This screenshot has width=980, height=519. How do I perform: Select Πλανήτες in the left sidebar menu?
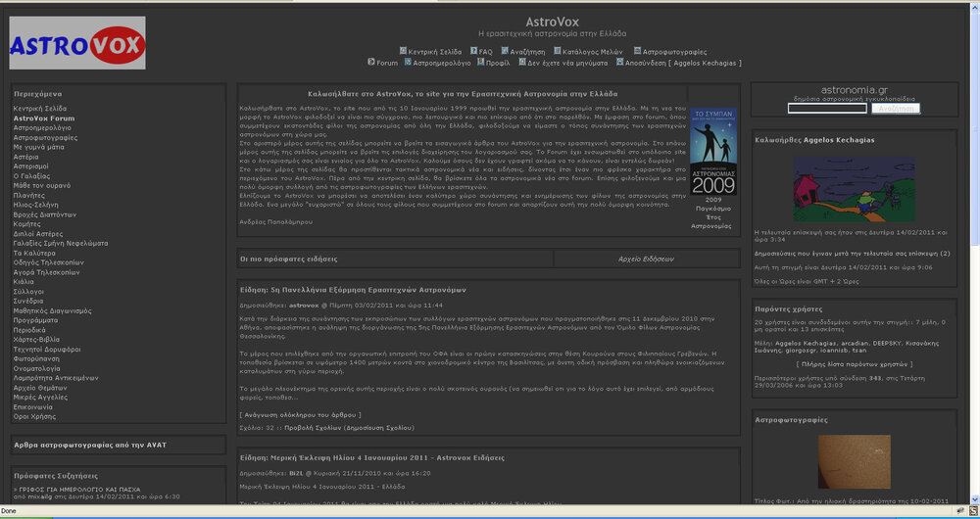click(29, 195)
